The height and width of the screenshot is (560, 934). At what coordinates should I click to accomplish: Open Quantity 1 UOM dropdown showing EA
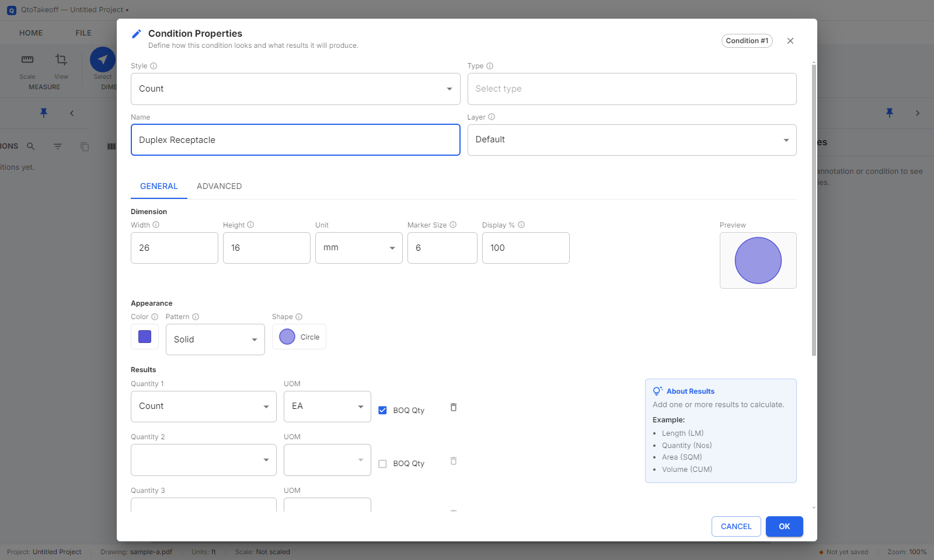point(327,407)
